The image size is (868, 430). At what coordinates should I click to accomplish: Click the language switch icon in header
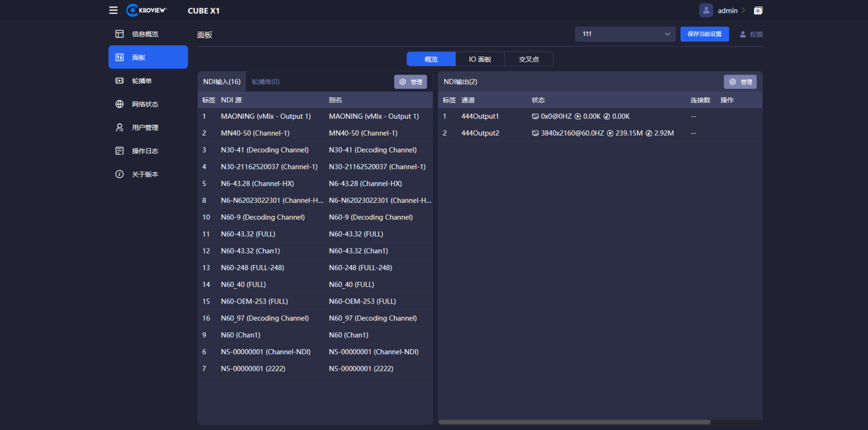click(758, 10)
